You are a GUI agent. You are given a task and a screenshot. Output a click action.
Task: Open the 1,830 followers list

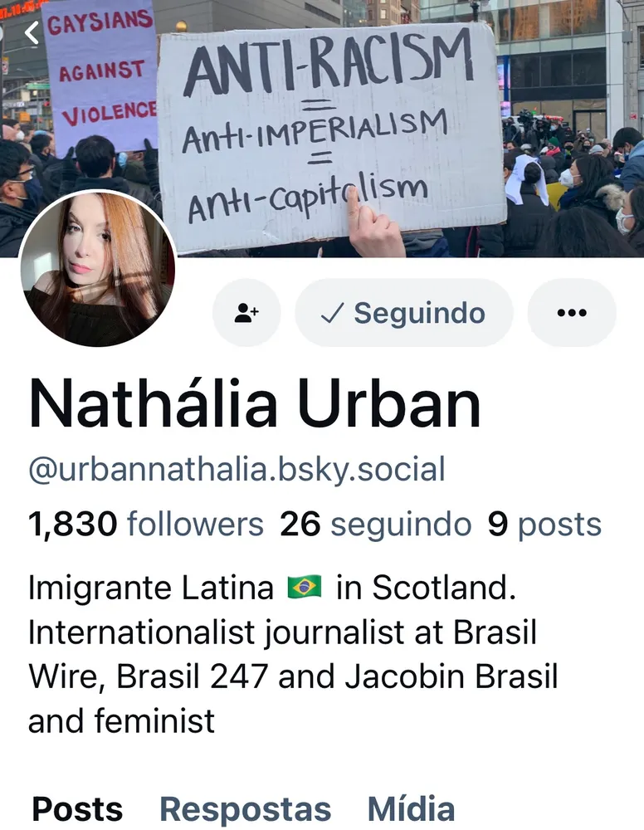(146, 525)
